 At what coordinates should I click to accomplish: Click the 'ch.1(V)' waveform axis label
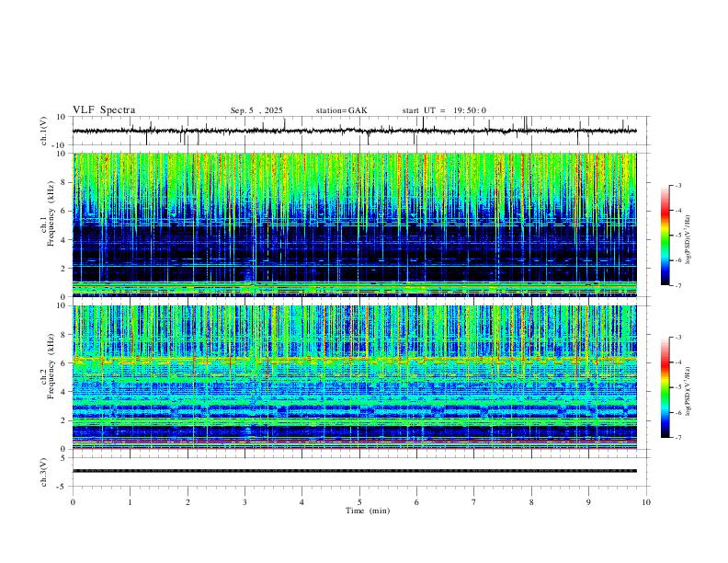(44, 131)
